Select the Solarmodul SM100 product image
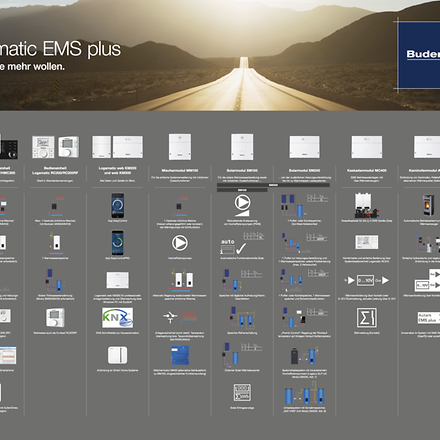440x440 pixels. pyautogui.click(x=242, y=147)
